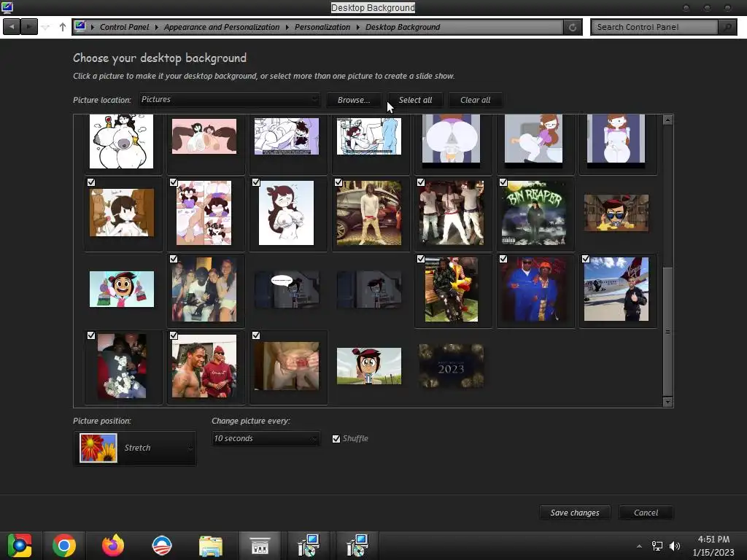Uncheck the scattered money photo checkbox
This screenshot has height=560, width=747.
(91, 335)
